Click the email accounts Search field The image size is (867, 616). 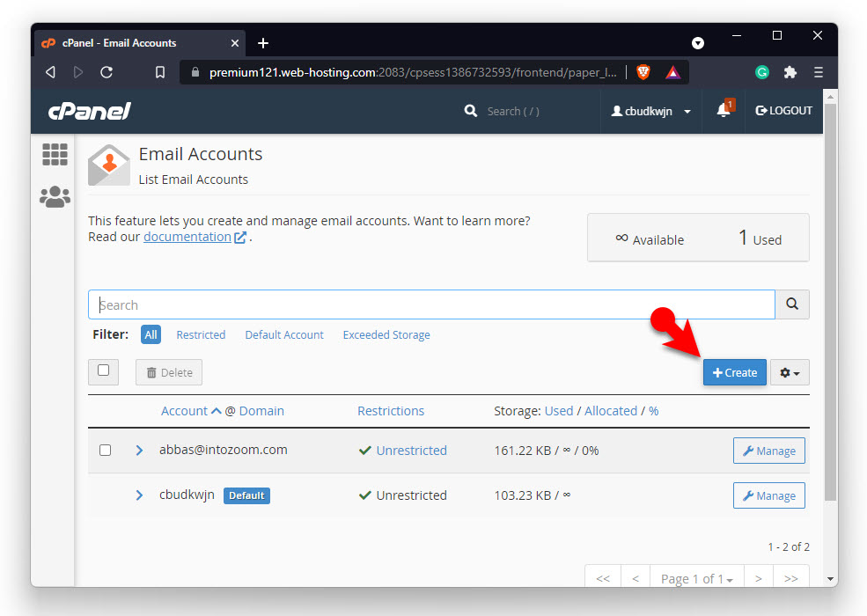pos(431,304)
